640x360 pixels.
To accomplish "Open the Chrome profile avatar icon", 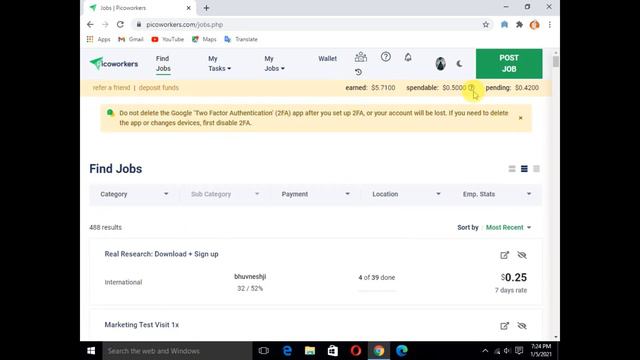I will click(534, 24).
